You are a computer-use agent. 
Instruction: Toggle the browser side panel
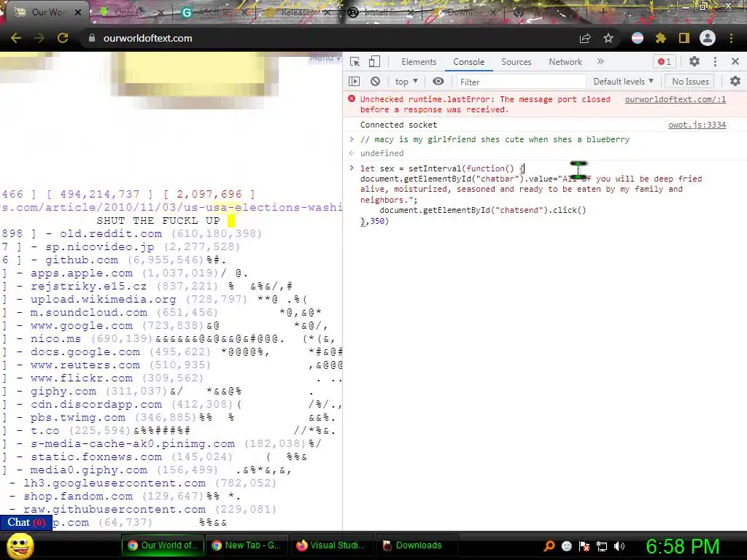pos(684,38)
